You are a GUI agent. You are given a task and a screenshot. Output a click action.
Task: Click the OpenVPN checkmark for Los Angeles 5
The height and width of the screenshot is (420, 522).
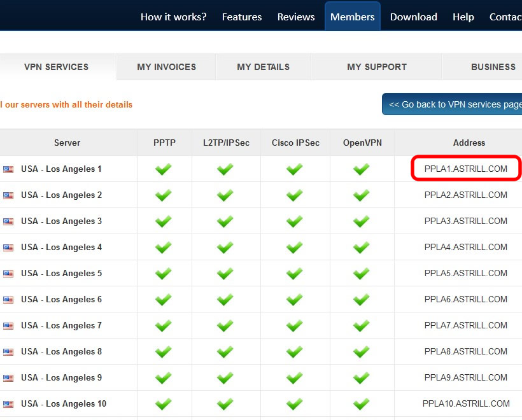coord(362,273)
